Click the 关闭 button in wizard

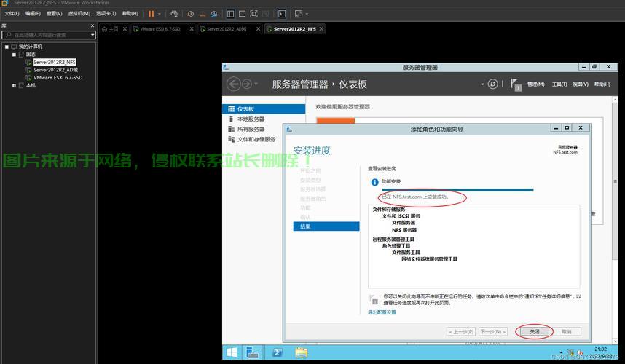[x=534, y=331]
